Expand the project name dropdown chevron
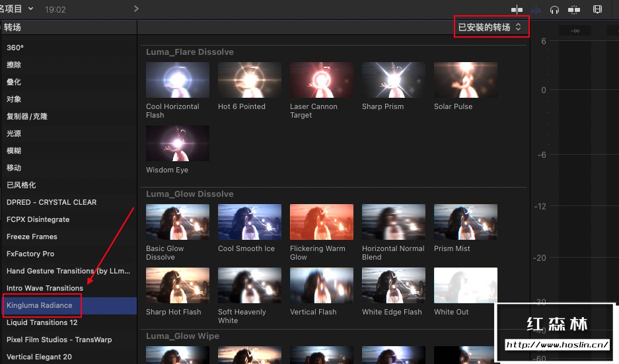The height and width of the screenshot is (364, 619). (x=31, y=9)
